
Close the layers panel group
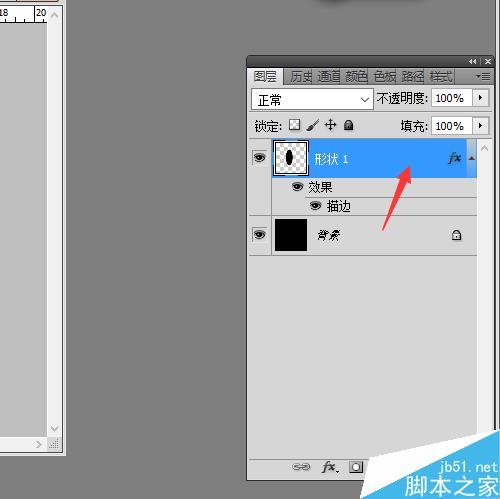click(488, 62)
